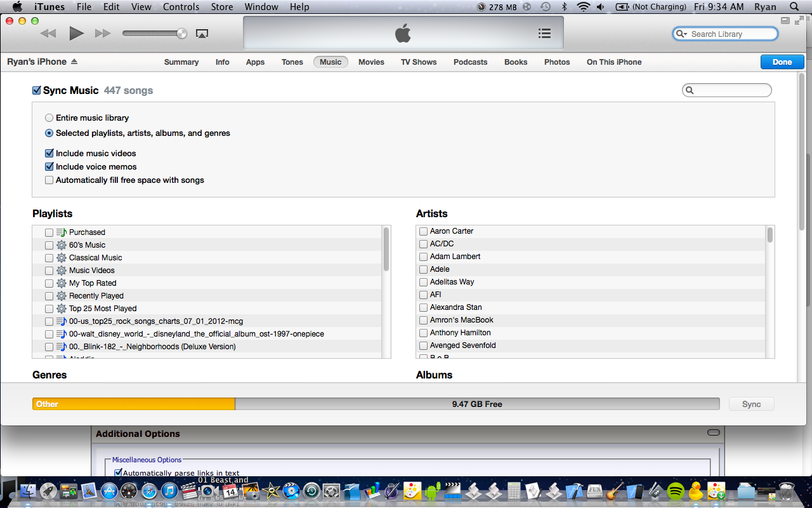Open Search Library magnifier dropdown
Viewport: 812px width, 508px height.
tap(682, 34)
